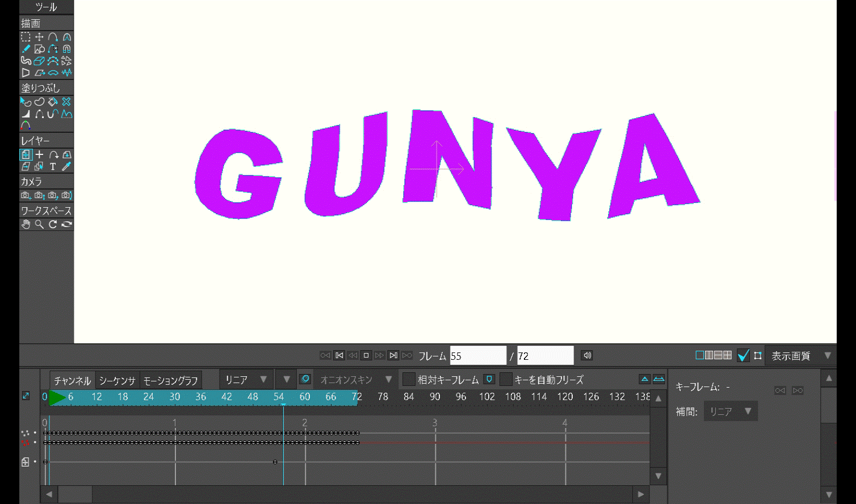Jump to the first frame with rewind button
This screenshot has width=856, height=504.
pos(339,355)
